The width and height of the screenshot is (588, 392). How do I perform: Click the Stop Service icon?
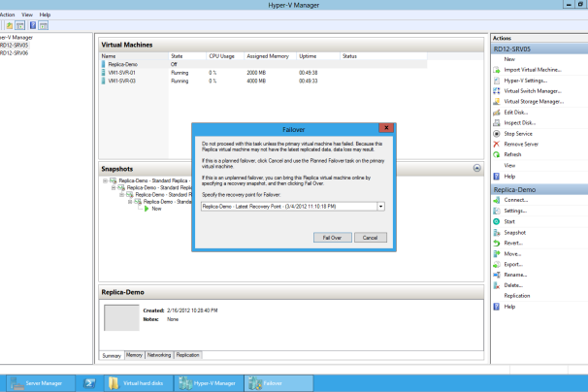click(497, 134)
